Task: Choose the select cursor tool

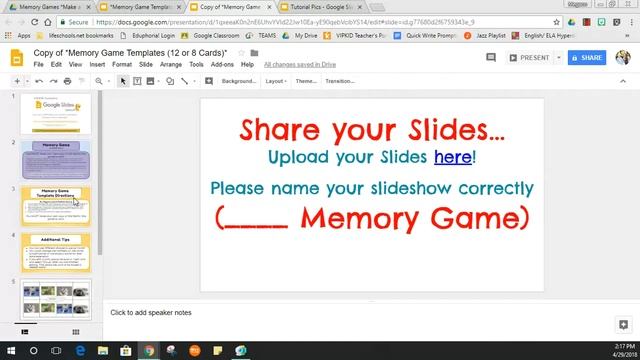Action: point(123,81)
